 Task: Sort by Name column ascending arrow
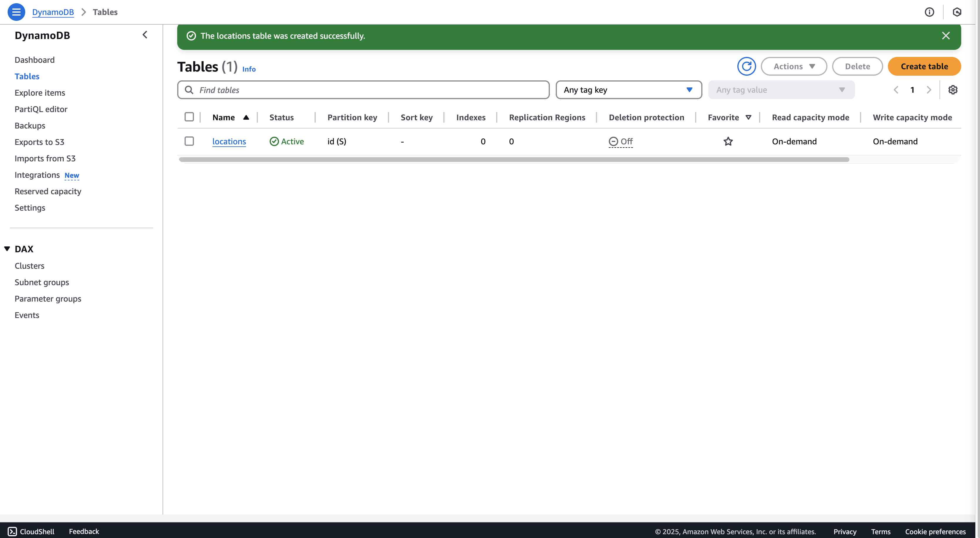click(246, 117)
